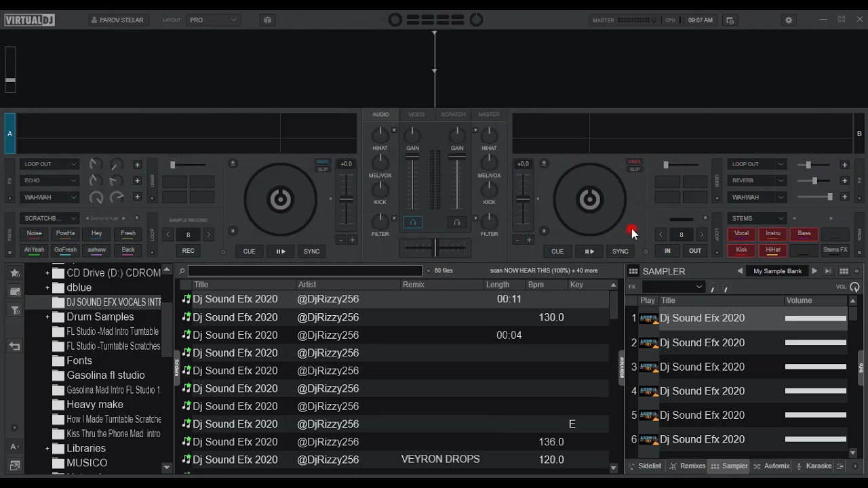The height and width of the screenshot is (488, 868).
Task: Click the right deck pitch minus button
Action: tap(517, 240)
